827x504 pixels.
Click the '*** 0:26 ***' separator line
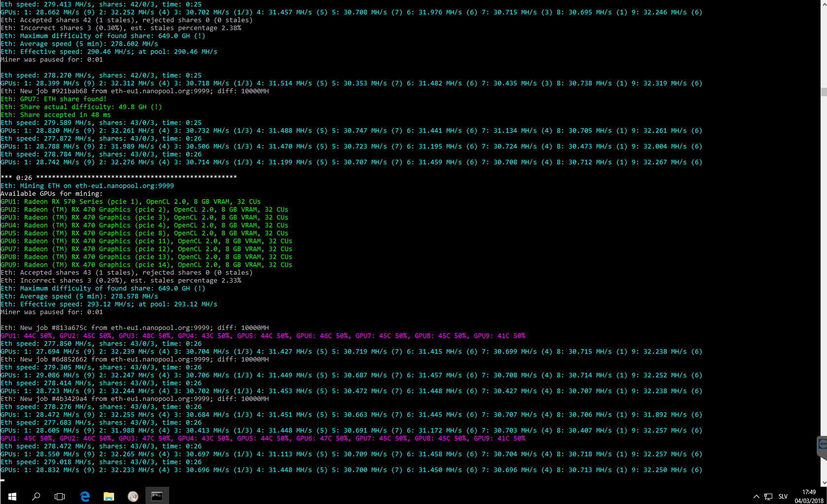tap(119, 178)
